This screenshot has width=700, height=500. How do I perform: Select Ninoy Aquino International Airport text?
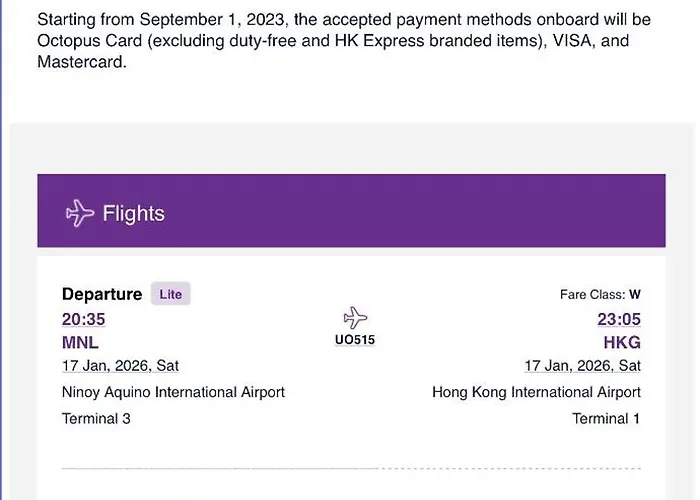(x=173, y=392)
